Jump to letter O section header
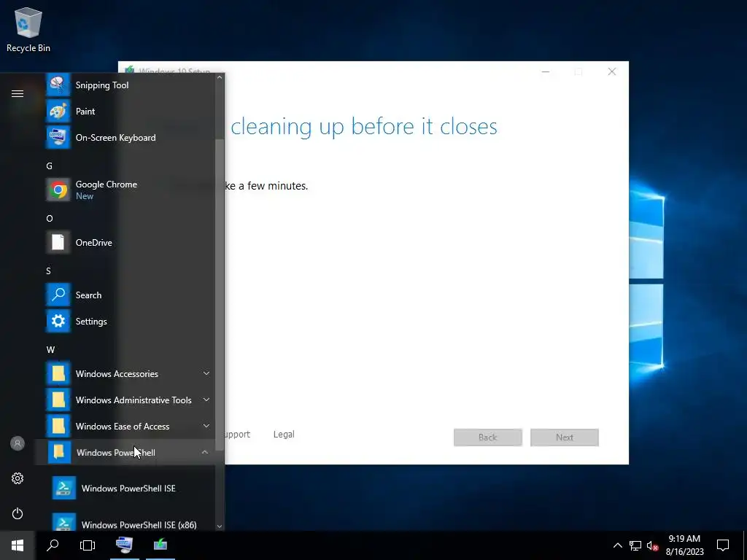Viewport: 747px width, 560px height. click(x=50, y=219)
